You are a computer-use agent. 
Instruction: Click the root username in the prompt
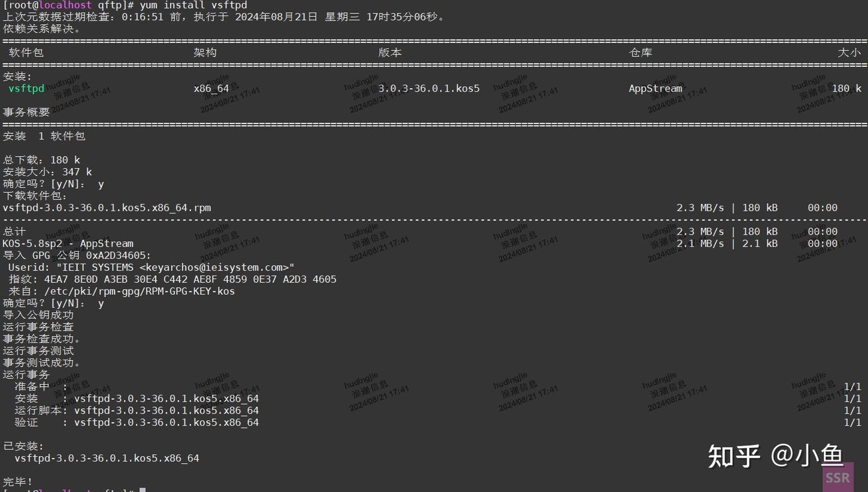(22, 5)
